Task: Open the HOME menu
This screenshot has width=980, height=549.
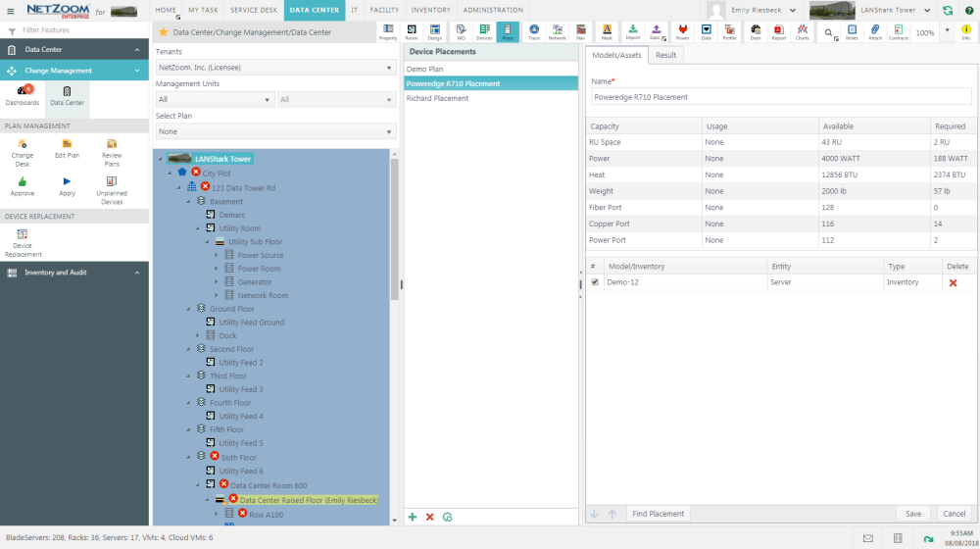Action: [x=166, y=10]
